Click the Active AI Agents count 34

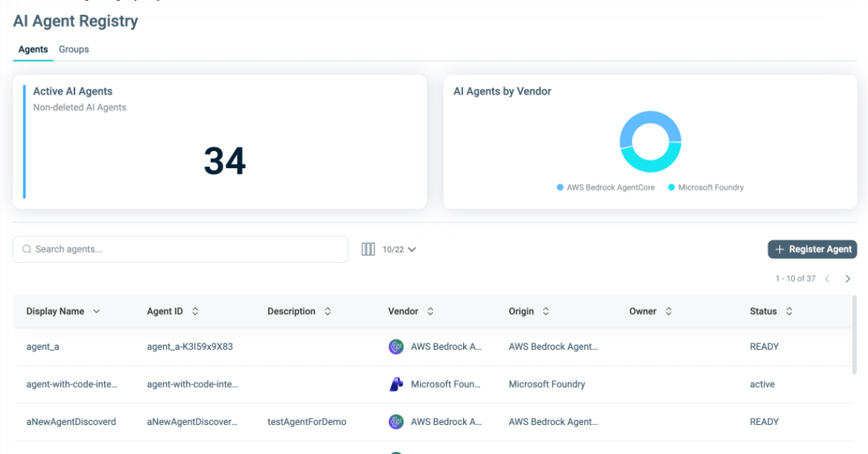[x=225, y=161]
